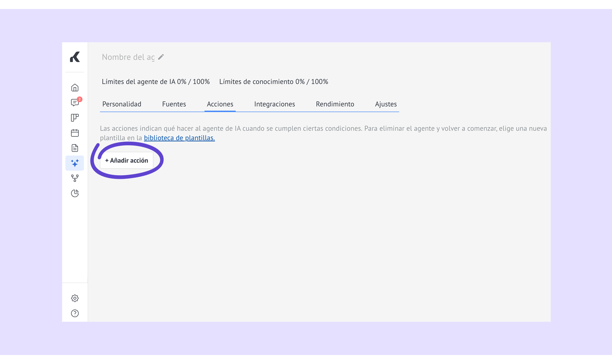Viewport: 612px width, 364px height.
Task: Open the home dashboard icon
Action: [75, 87]
